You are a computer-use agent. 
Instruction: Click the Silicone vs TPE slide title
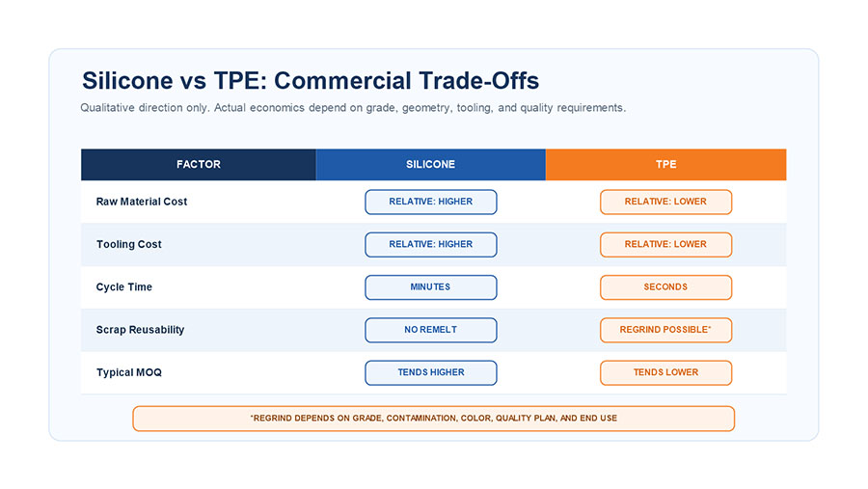coord(311,80)
